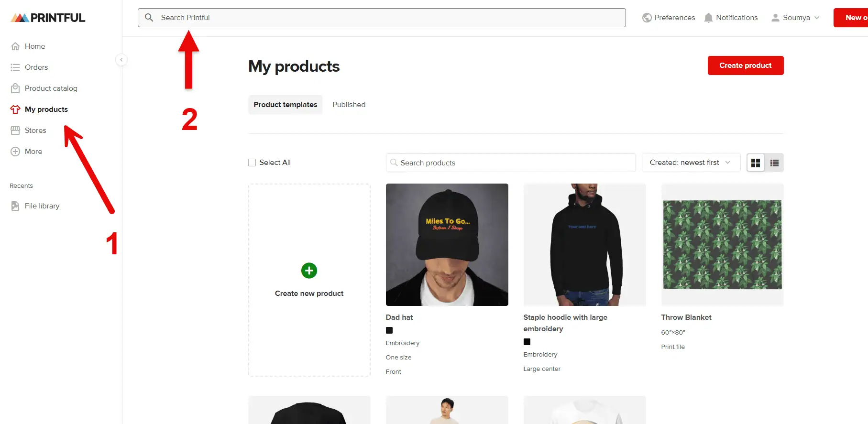Switch to list view layout
The height and width of the screenshot is (424, 868).
click(x=774, y=163)
